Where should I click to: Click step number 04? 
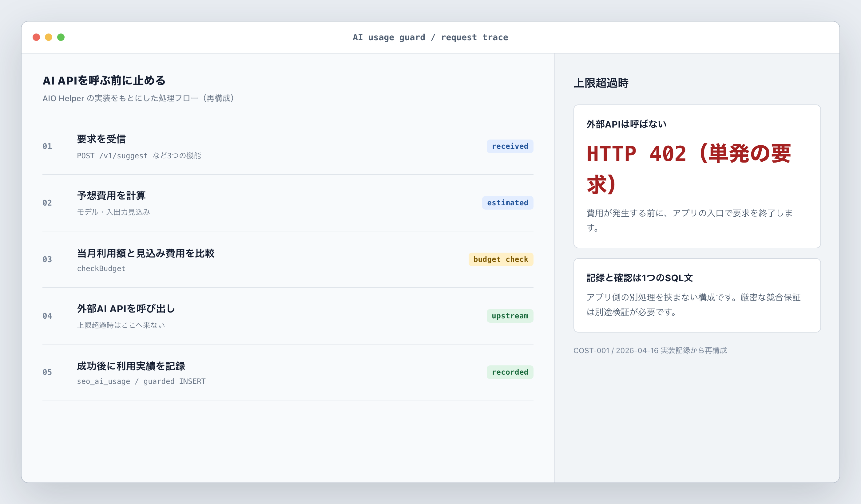pyautogui.click(x=47, y=316)
